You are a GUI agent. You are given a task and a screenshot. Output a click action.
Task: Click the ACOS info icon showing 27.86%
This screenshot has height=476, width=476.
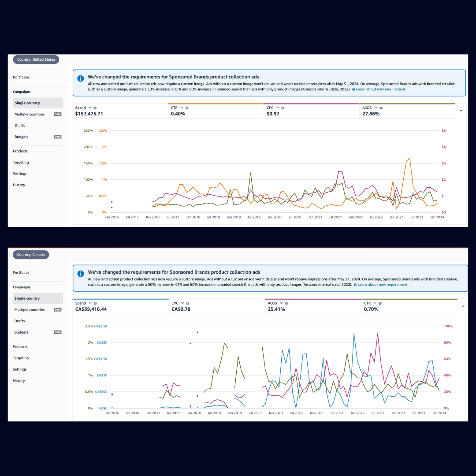pos(380,108)
